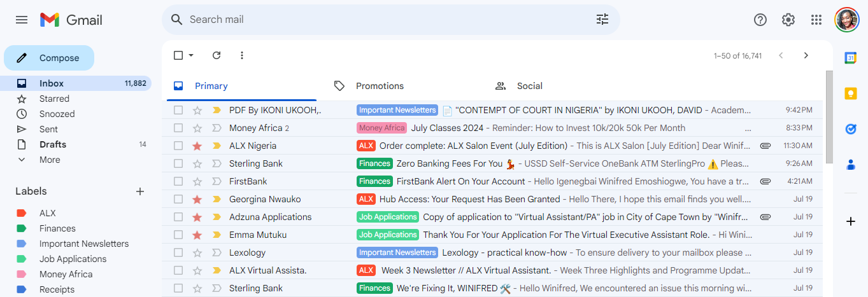The width and height of the screenshot is (868, 297).
Task: Toggle importance marker on FirstBank email
Action: click(217, 181)
